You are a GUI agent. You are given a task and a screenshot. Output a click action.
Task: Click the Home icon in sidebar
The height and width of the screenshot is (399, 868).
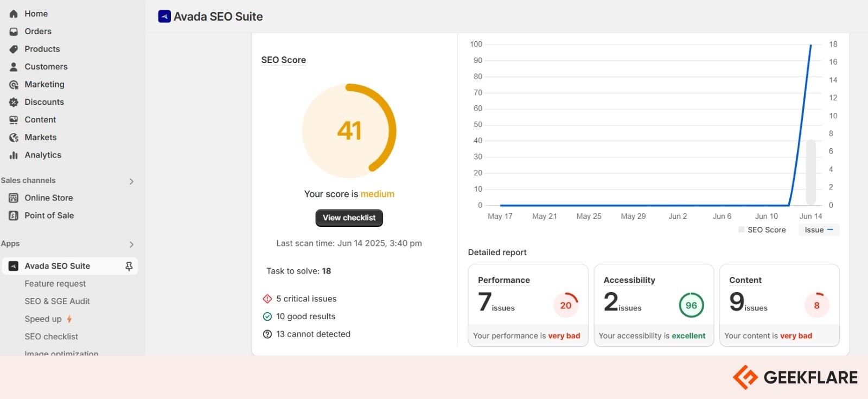pyautogui.click(x=14, y=14)
